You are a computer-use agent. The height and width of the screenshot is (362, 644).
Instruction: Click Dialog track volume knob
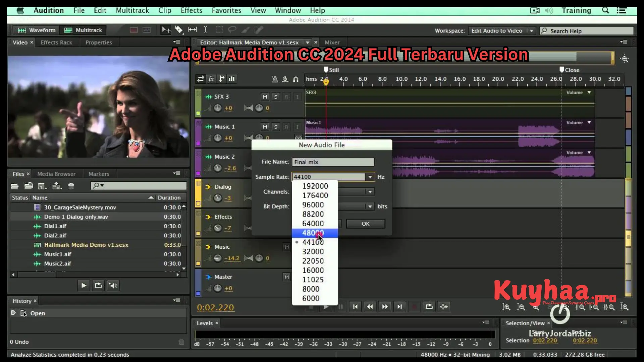coord(218,198)
